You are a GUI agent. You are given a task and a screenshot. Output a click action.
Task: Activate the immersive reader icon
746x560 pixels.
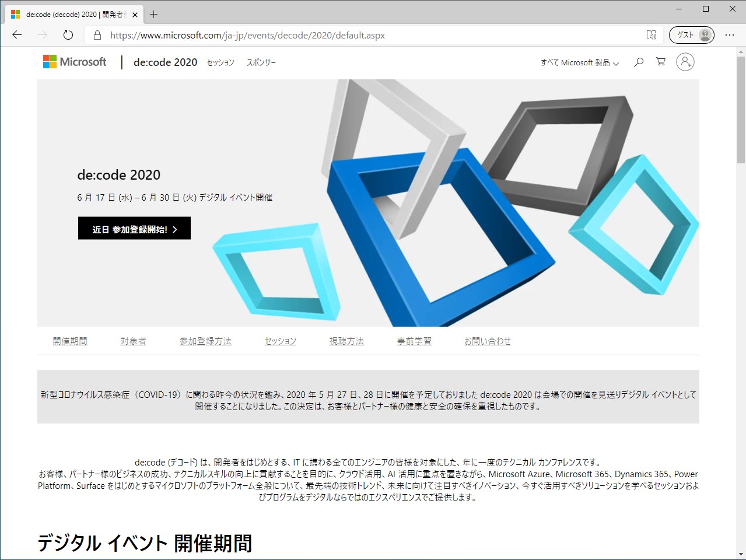[x=651, y=35]
